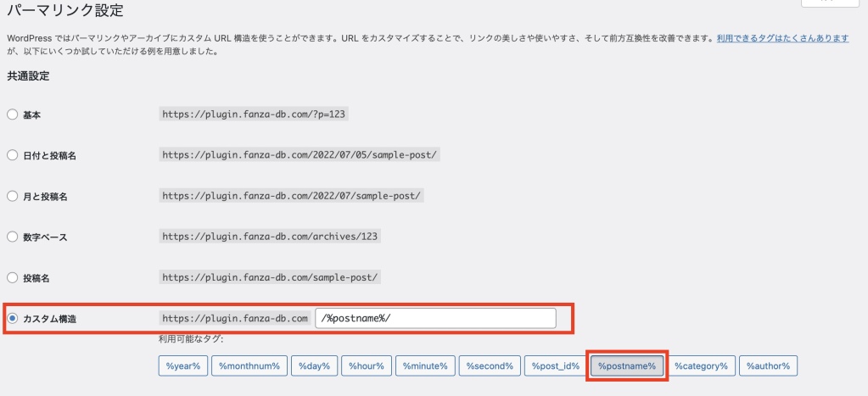Image resolution: width=868 pixels, height=396 pixels.
Task: Click the https://plugin.fanza-db.com/?p=123 sample URL
Action: pyautogui.click(x=255, y=114)
